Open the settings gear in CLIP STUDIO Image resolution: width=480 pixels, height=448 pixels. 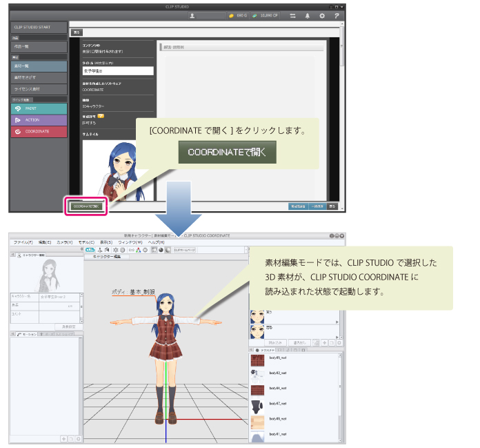click(322, 16)
